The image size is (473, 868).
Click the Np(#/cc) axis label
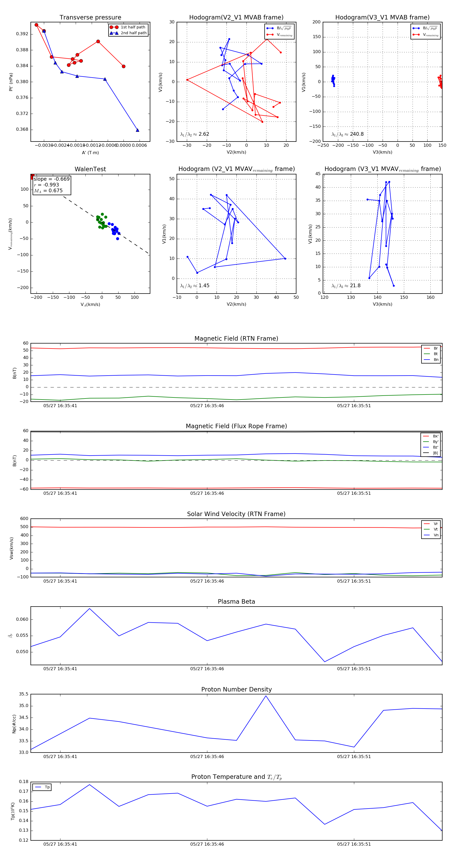click(x=14, y=724)
